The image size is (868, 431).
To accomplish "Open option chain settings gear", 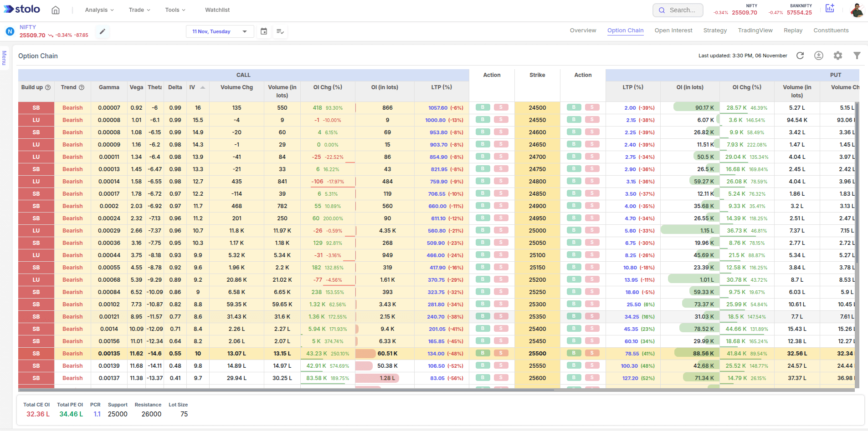I will 838,56.
